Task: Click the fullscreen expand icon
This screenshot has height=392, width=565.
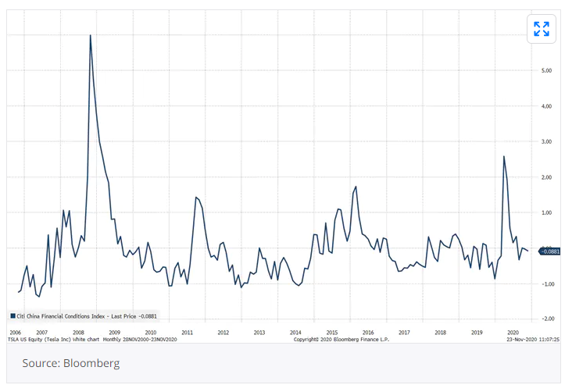Action: [x=541, y=30]
